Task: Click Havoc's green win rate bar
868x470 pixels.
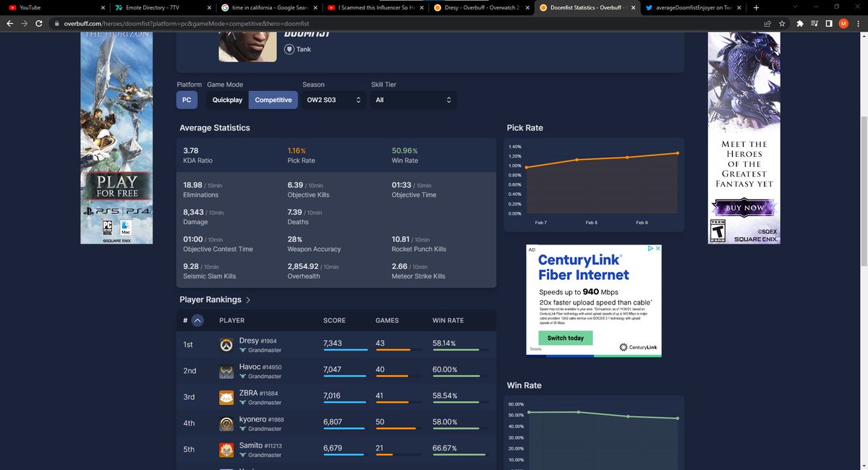Action: click(x=455, y=376)
